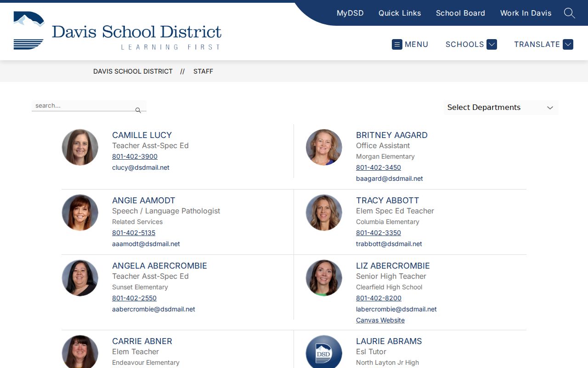
Task: Click the staff search magnifier icon
Action: (138, 110)
